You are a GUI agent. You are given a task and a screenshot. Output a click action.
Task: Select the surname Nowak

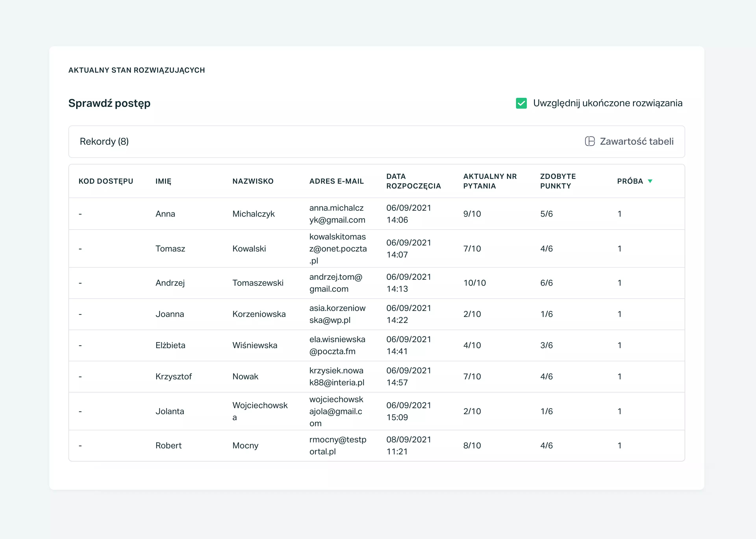coord(245,376)
